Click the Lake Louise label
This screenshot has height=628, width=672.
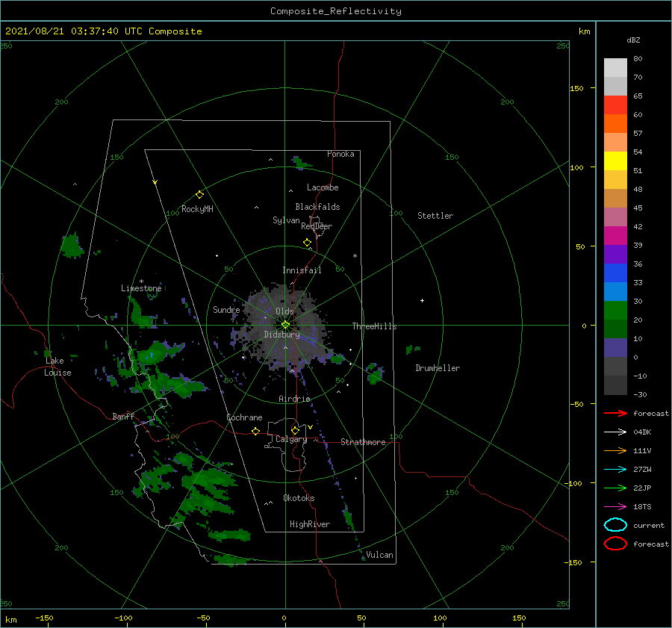coord(57,367)
